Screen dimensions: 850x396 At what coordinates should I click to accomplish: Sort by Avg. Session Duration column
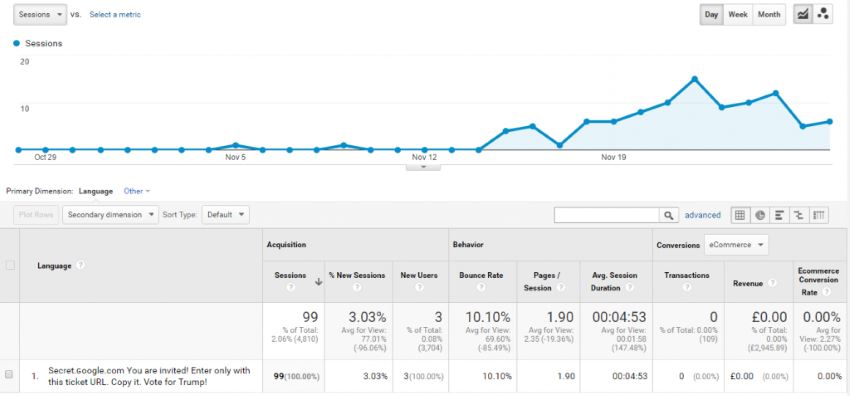click(x=614, y=282)
